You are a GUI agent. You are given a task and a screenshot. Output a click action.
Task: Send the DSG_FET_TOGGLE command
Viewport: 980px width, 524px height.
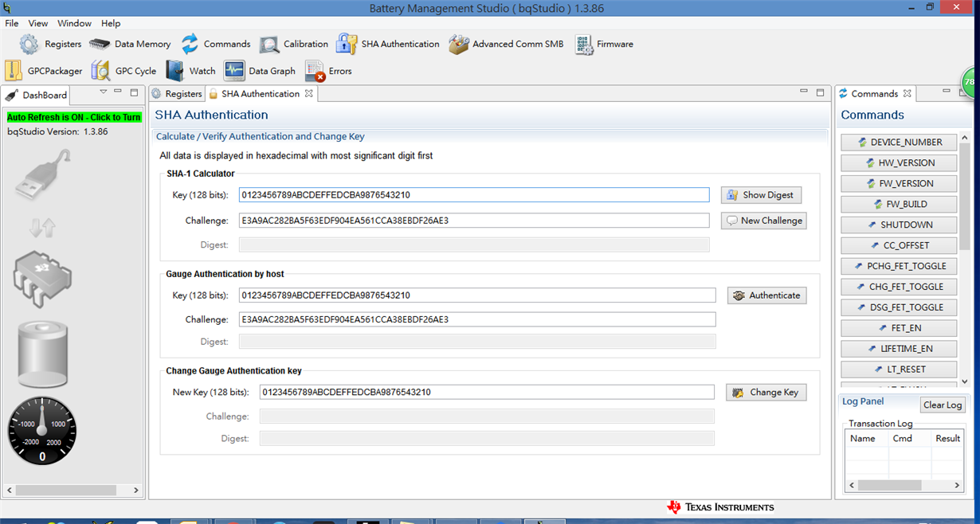(x=900, y=308)
